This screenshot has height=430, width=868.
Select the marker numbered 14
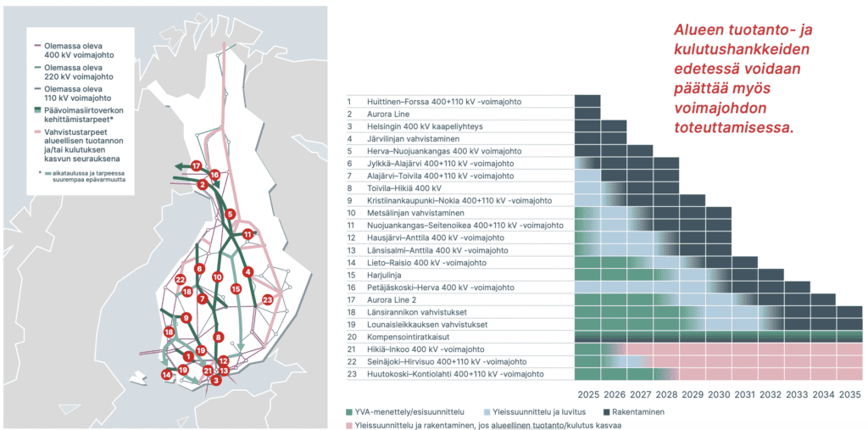click(x=166, y=374)
